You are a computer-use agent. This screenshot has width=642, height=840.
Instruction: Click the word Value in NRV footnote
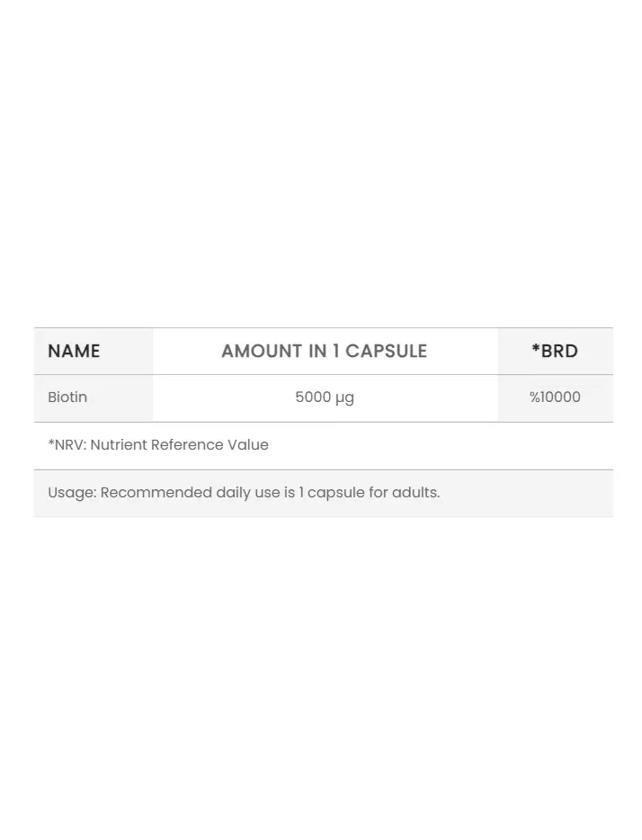pyautogui.click(x=248, y=444)
